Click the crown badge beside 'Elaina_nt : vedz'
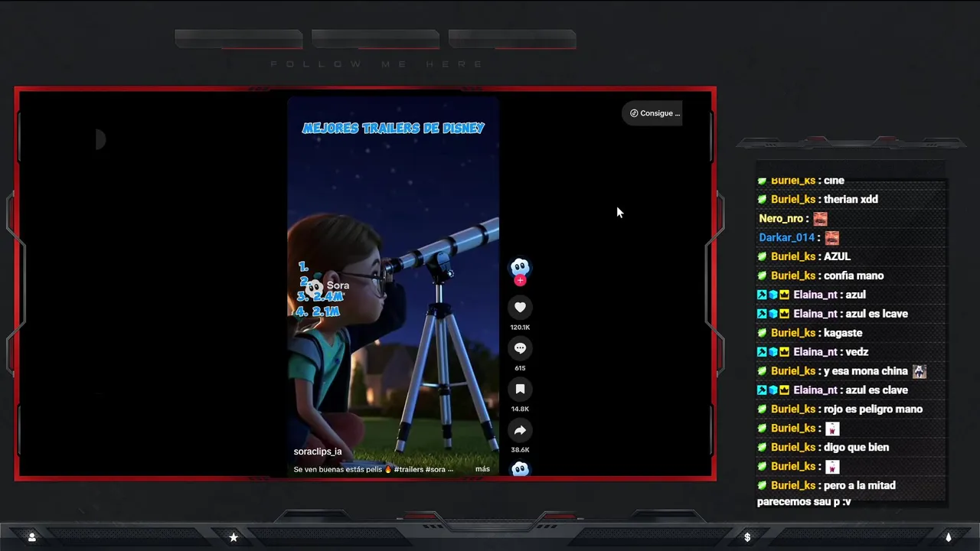This screenshot has height=551, width=980. [x=784, y=352]
